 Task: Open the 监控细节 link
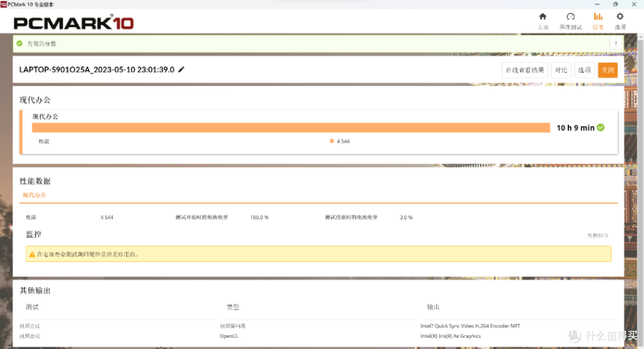[x=597, y=236]
